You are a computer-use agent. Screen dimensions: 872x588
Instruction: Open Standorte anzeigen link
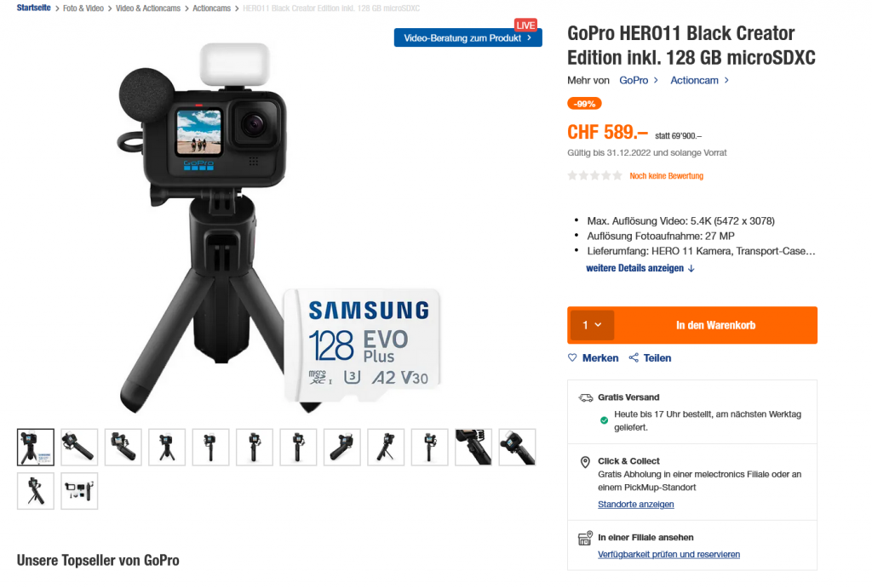tap(635, 504)
